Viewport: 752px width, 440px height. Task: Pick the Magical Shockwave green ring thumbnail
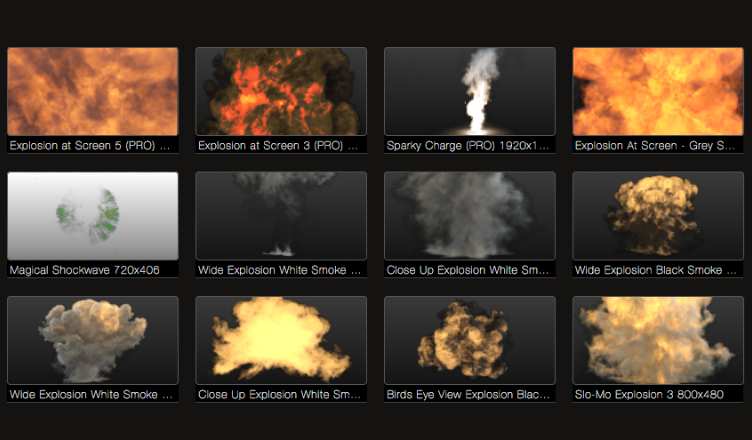tap(93, 216)
